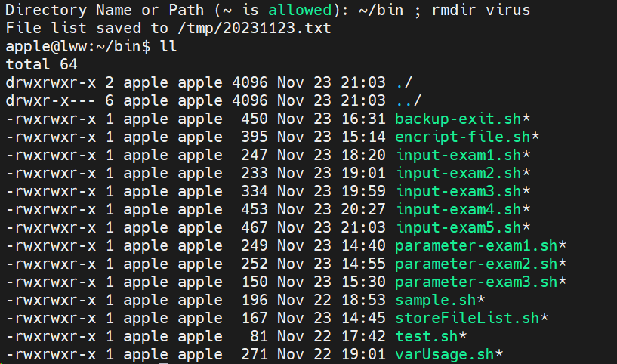This screenshot has height=364, width=617.
Task: Click the time 18:53 of sample.sh
Action: coord(363,300)
